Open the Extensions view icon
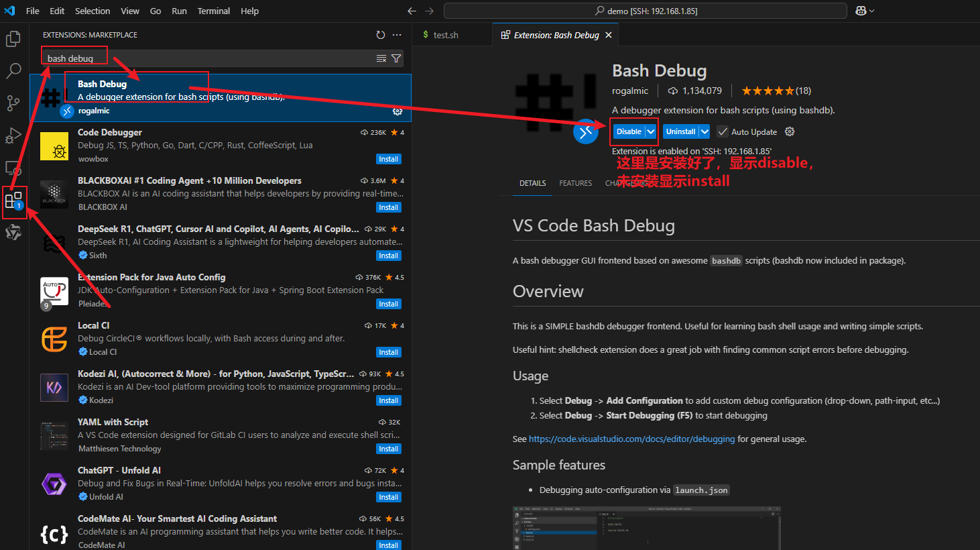 [x=13, y=200]
